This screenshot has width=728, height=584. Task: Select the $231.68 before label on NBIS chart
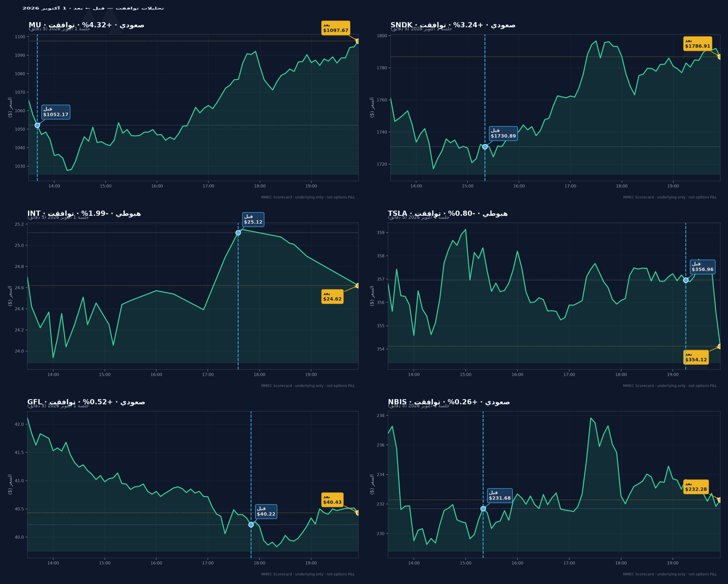pyautogui.click(x=500, y=495)
